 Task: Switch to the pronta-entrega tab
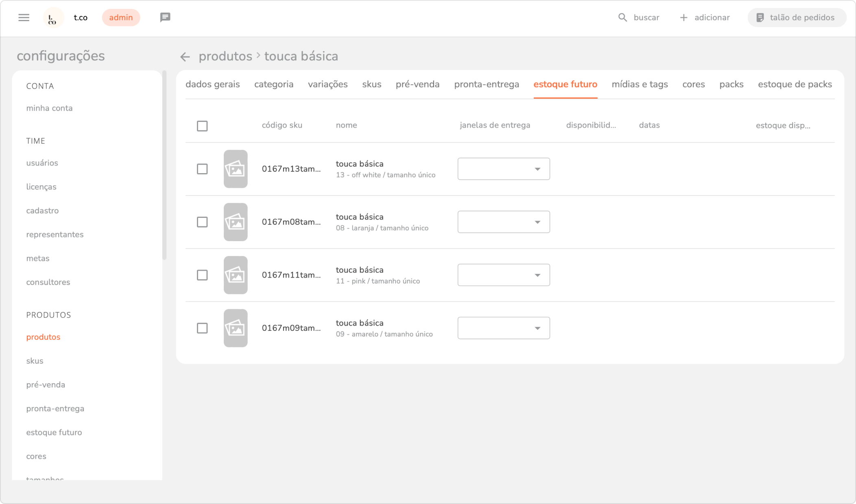tap(486, 85)
